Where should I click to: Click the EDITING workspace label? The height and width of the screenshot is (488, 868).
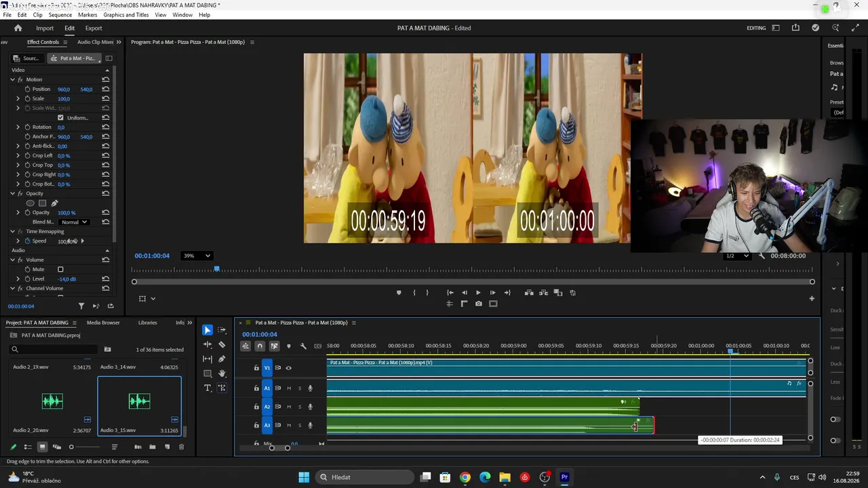coord(756,28)
